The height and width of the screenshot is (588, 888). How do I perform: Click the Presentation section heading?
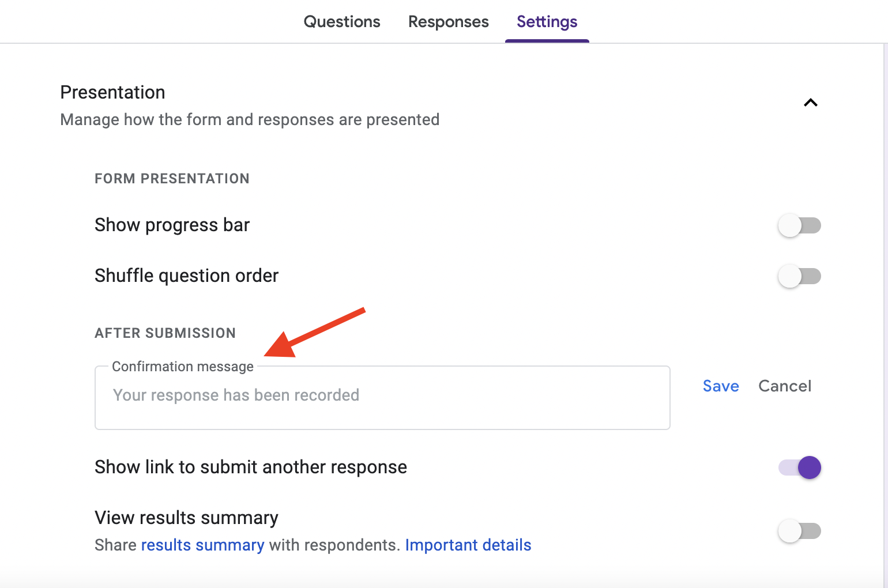112,92
